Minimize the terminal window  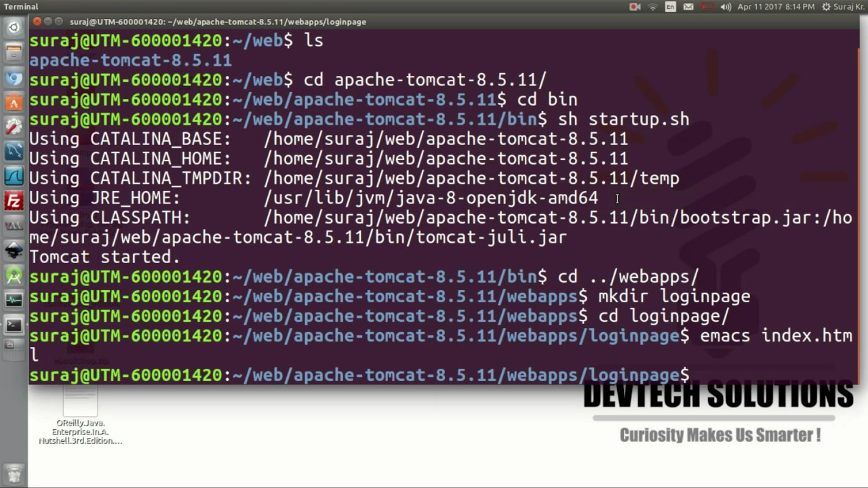[48, 22]
